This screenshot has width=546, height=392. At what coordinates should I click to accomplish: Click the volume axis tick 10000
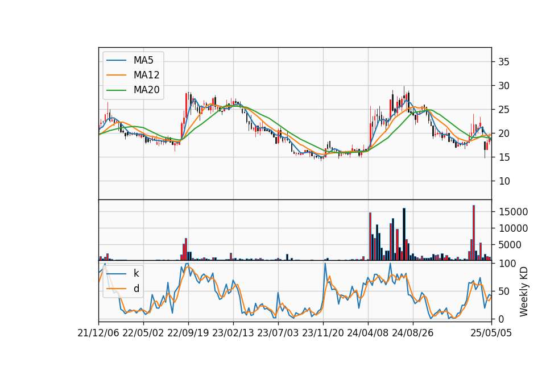tap(513, 228)
